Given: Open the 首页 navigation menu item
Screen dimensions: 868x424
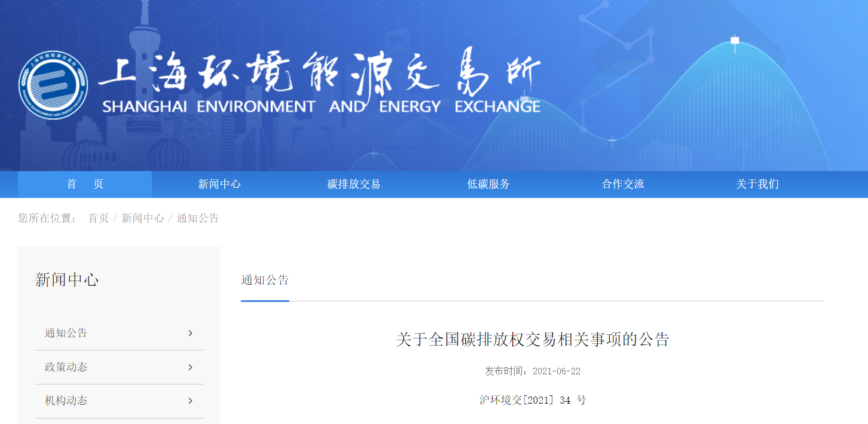Looking at the screenshot, I should pos(85,184).
